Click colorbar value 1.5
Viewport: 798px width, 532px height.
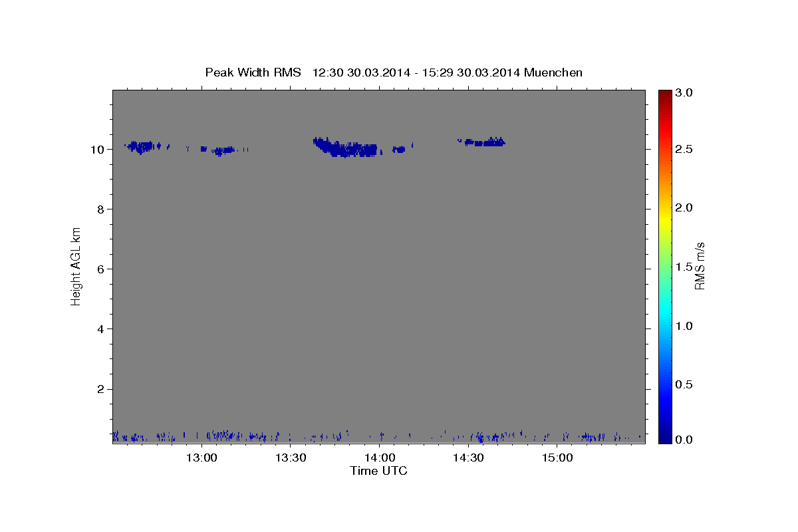coord(685,266)
